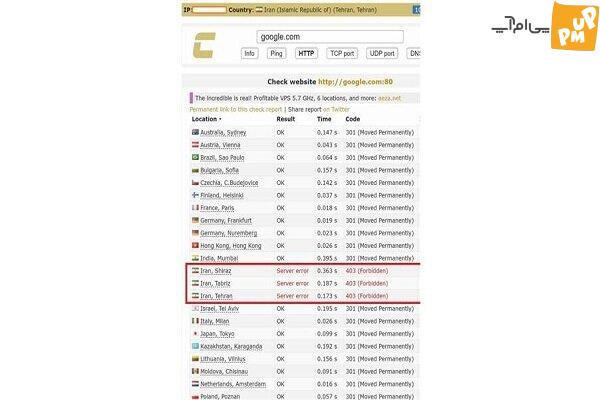Click the check-host site logo

pyautogui.click(x=204, y=45)
